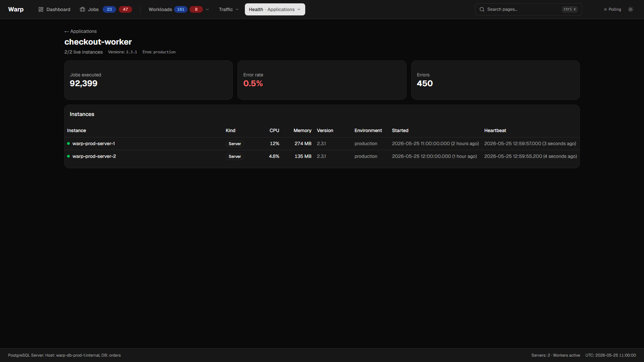Click warp-prod-server-1 start time
The width and height of the screenshot is (644, 362).
(x=435, y=143)
